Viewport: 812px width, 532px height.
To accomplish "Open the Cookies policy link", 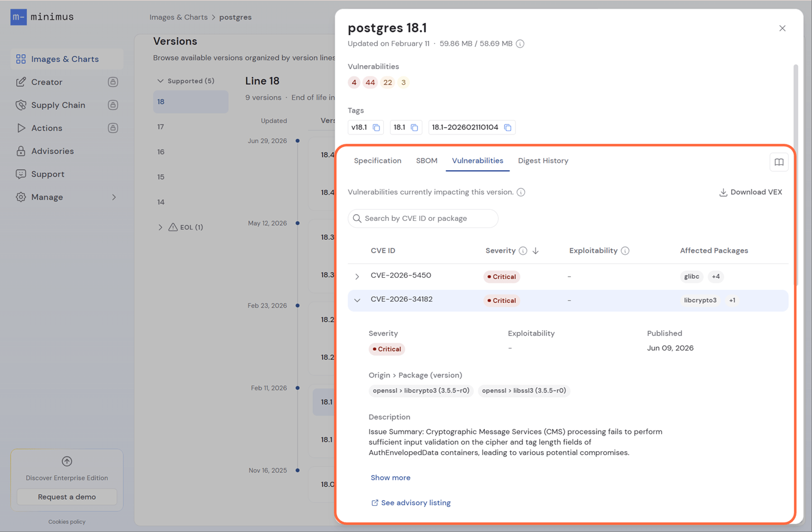I will pos(67,522).
